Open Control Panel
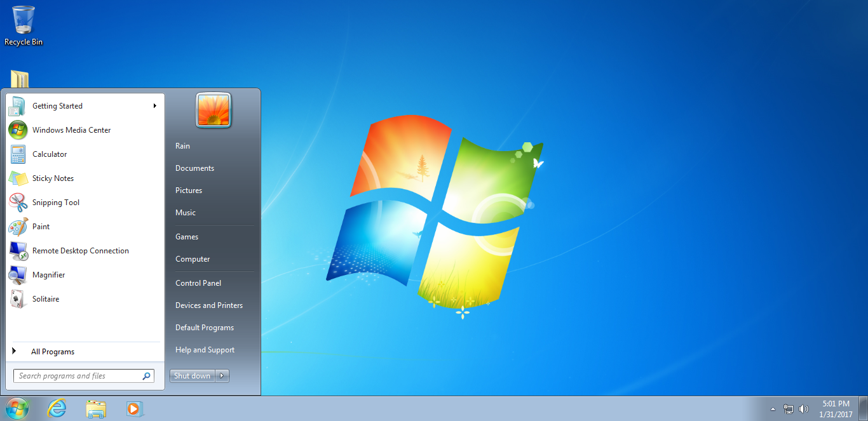868x421 pixels. coord(198,283)
